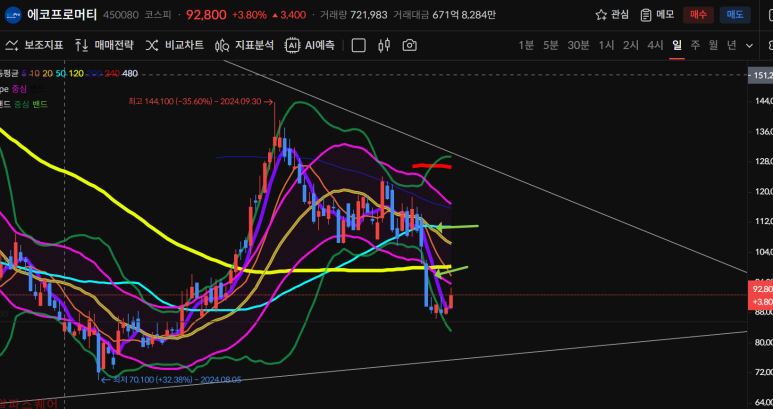
Task: Select the 일 daily timeframe
Action: point(677,45)
